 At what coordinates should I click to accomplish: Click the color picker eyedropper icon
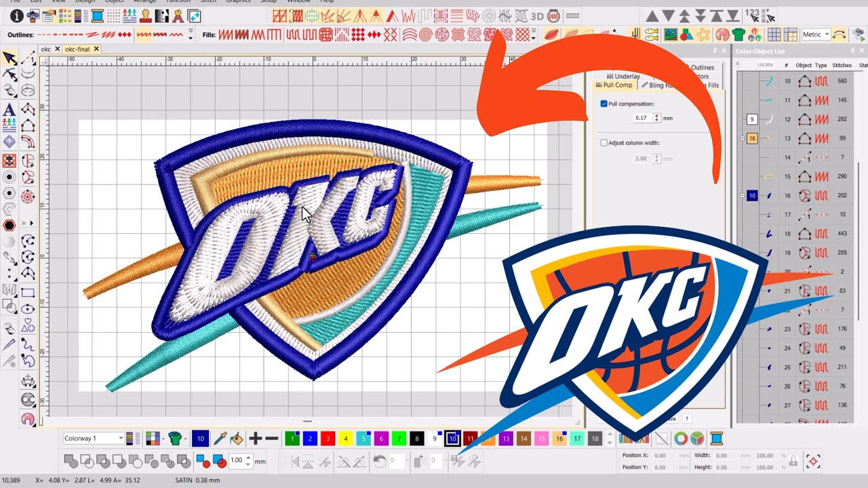tap(220, 439)
